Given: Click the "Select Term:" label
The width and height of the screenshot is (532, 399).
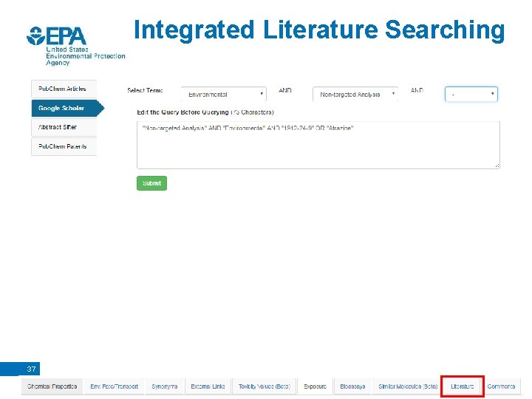Looking at the screenshot, I should click(145, 91).
